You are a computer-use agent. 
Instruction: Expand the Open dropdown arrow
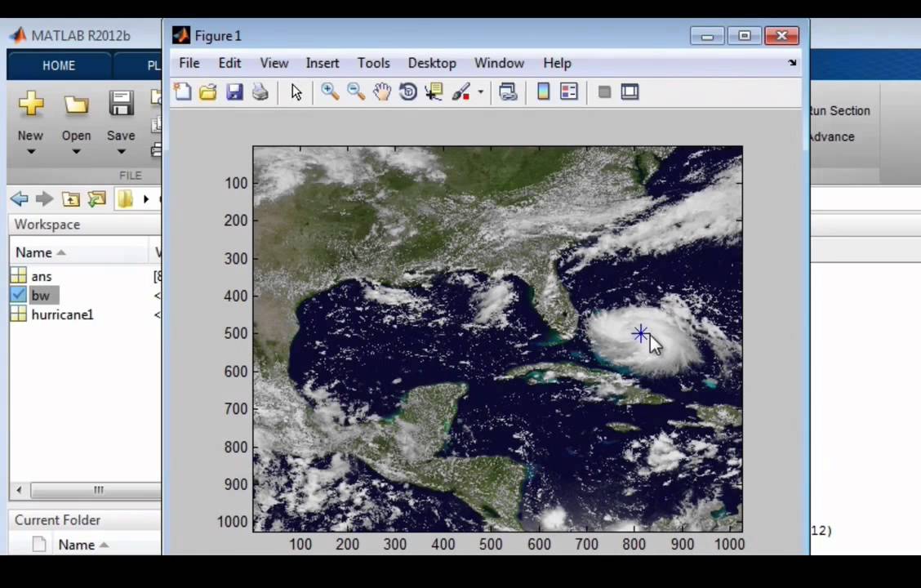[x=76, y=152]
